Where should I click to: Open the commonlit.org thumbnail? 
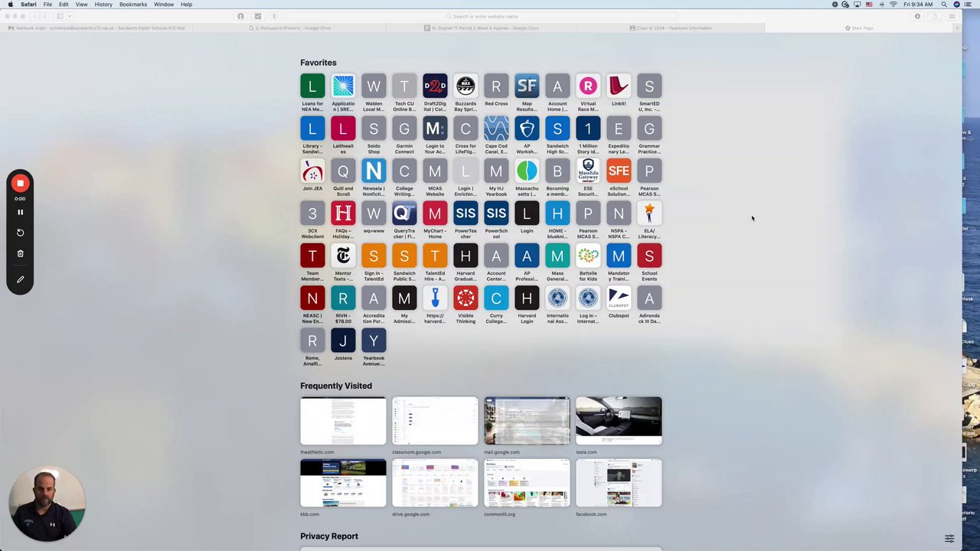[527, 483]
